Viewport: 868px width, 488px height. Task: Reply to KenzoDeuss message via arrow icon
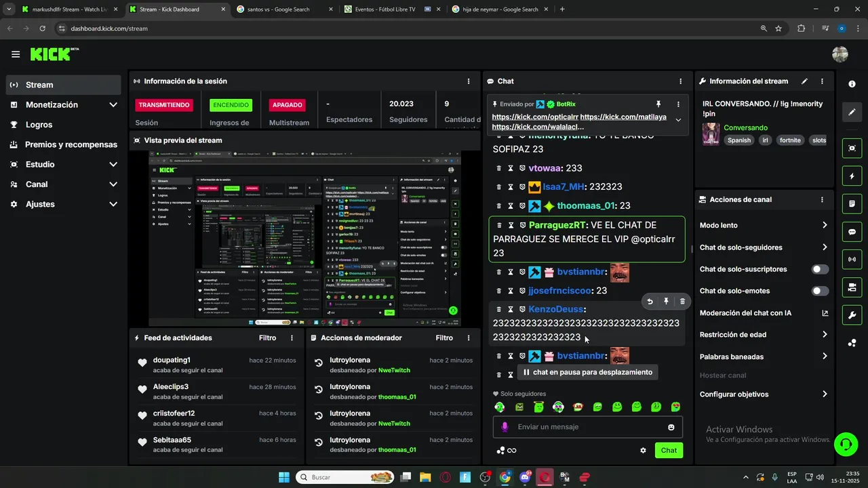coord(650,302)
